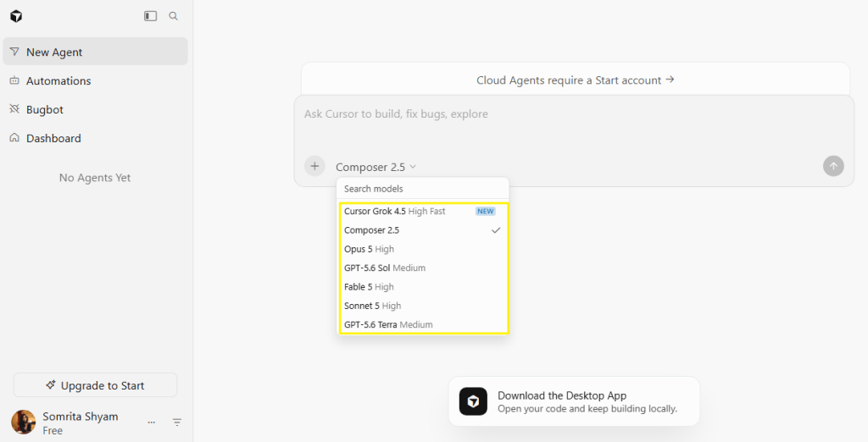Click the Upgrade to Start button

click(x=95, y=385)
